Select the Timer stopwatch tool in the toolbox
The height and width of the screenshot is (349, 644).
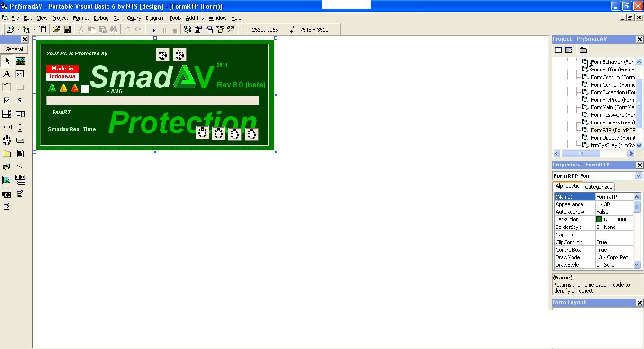tap(7, 140)
